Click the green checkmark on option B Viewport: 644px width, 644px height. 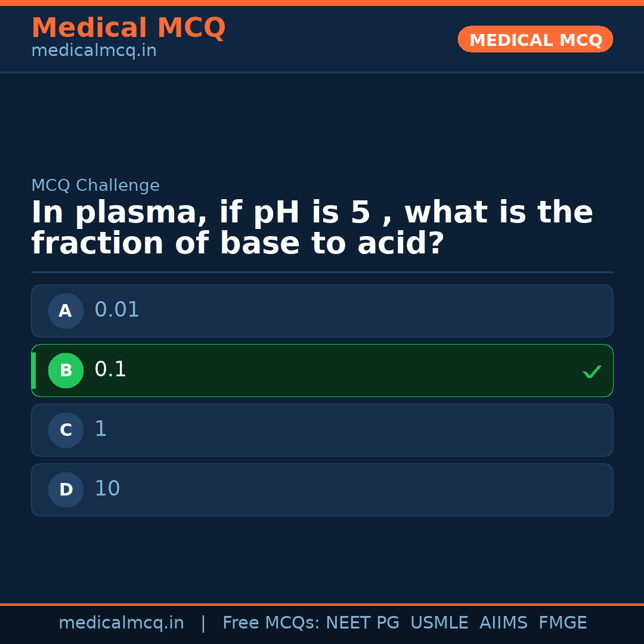[592, 371]
